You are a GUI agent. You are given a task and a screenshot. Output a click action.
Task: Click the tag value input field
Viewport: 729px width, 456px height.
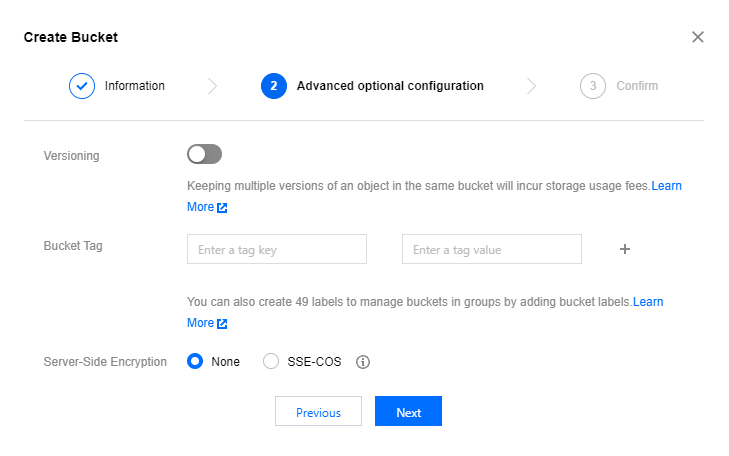coord(492,249)
